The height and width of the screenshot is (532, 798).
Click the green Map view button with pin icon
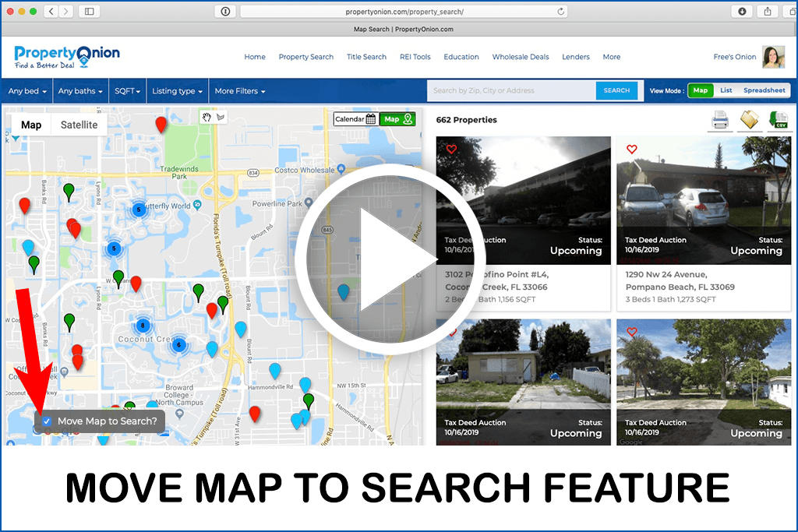(396, 119)
